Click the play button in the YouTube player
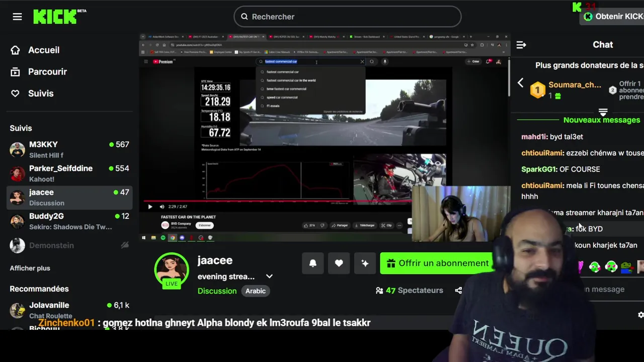The image size is (644, 362). (x=150, y=207)
